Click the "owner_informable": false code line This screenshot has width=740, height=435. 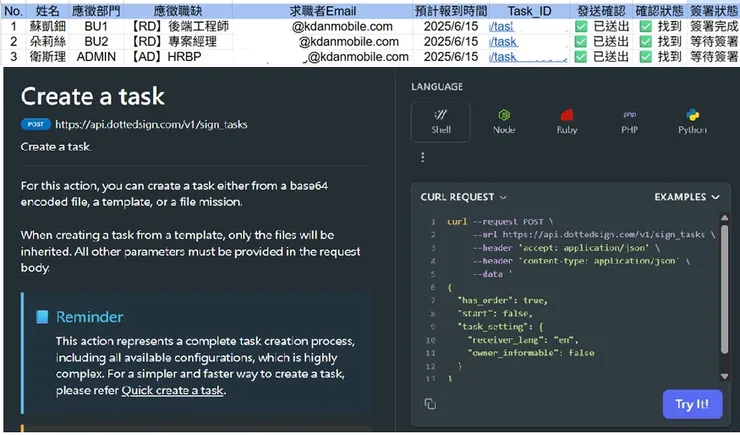530,353
